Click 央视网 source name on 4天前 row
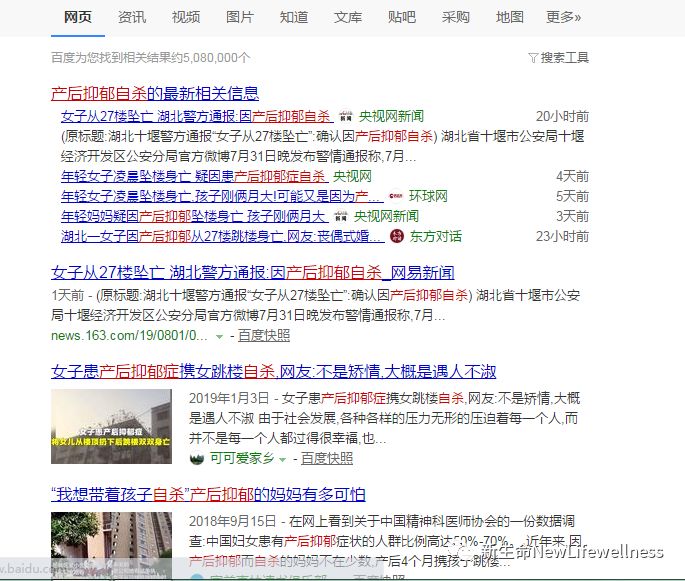 tap(352, 176)
